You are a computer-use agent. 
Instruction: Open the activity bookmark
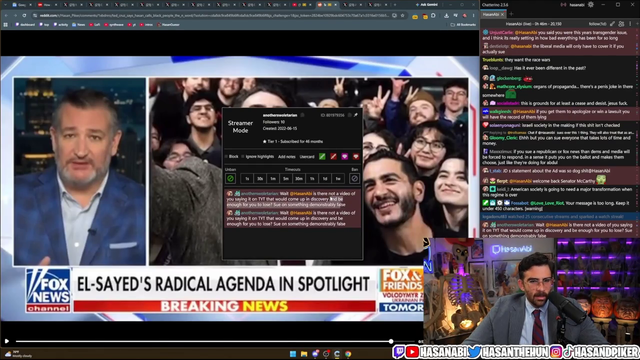point(60,24)
